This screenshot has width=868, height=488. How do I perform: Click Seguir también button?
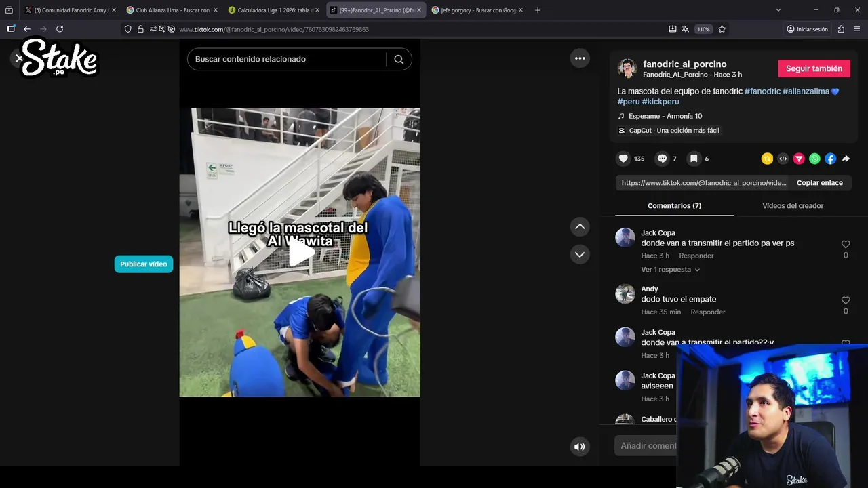pos(814,68)
